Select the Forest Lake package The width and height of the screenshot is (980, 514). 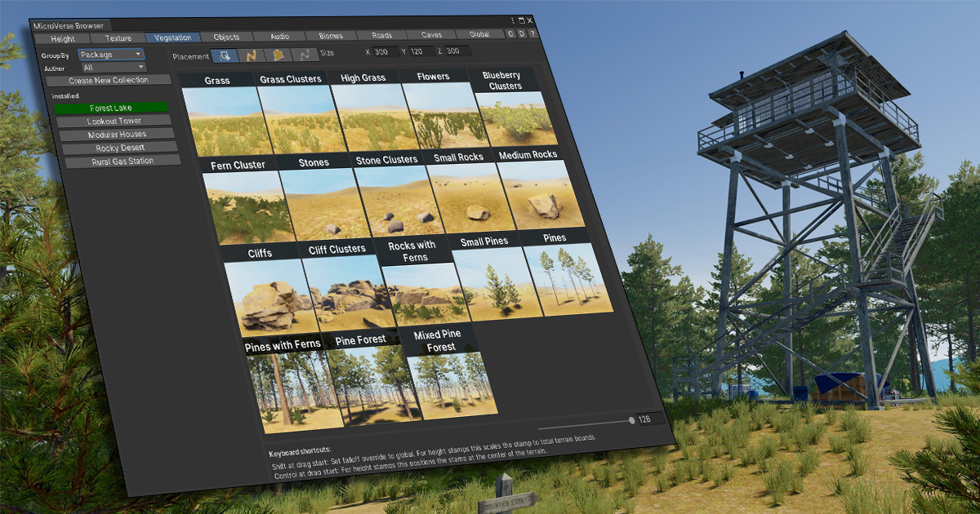(x=111, y=108)
